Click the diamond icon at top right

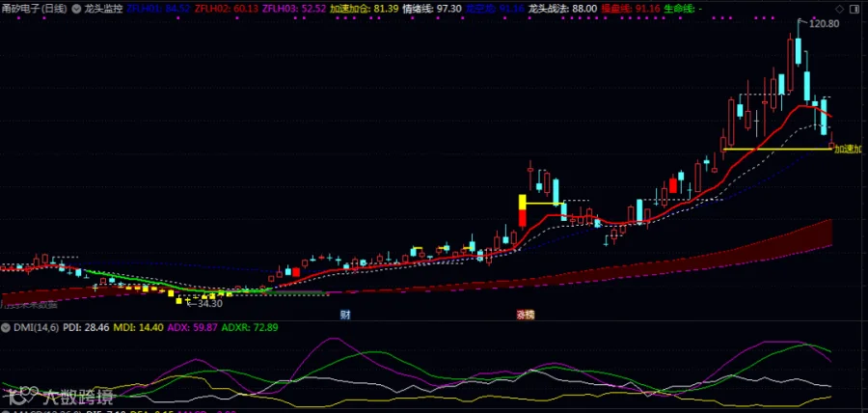(840, 9)
